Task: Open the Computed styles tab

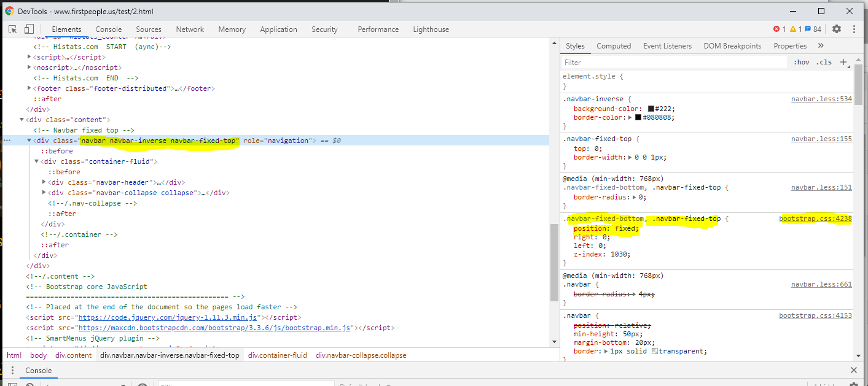Action: coord(614,45)
